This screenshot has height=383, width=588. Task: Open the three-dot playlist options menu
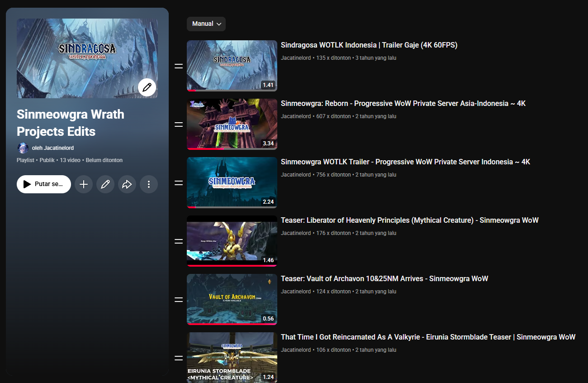point(149,184)
